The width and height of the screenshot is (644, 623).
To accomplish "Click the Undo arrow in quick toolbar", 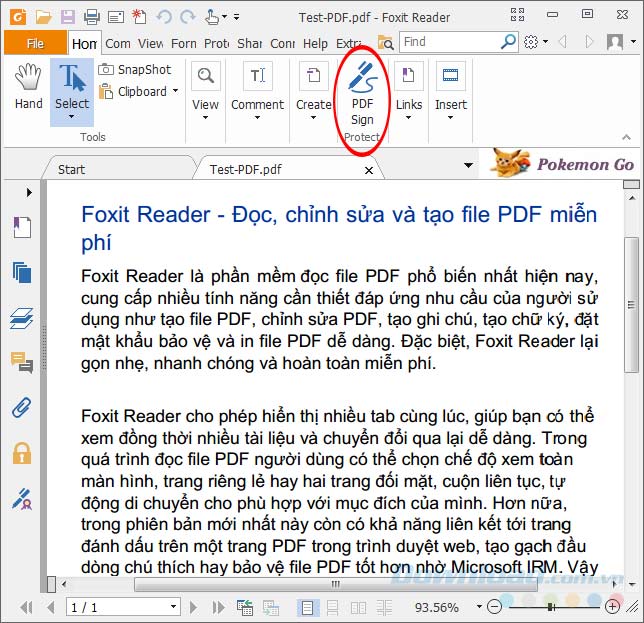I will pyautogui.click(x=164, y=17).
